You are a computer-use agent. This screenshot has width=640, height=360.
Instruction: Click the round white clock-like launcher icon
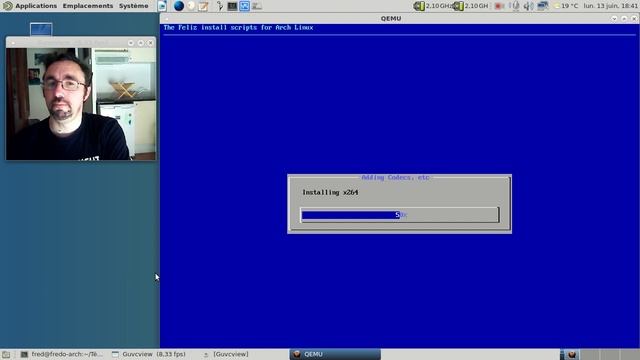point(191,6)
